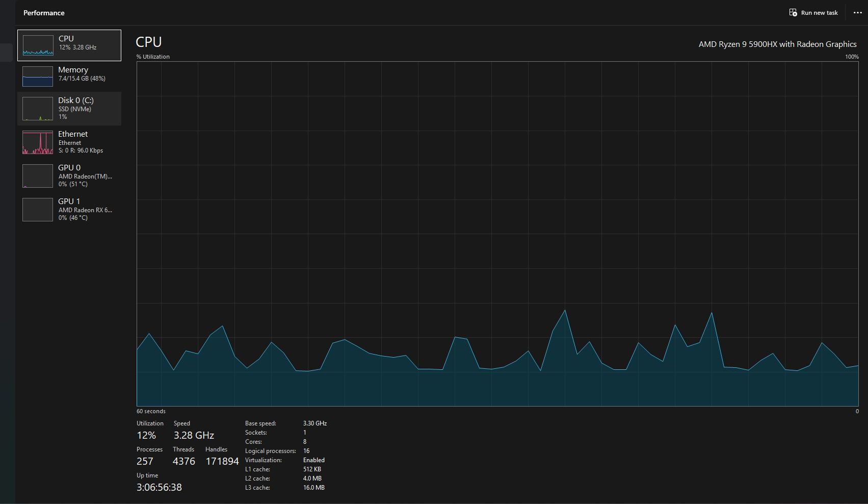The width and height of the screenshot is (868, 504).
Task: Click the Handles count 171894
Action: (x=222, y=461)
